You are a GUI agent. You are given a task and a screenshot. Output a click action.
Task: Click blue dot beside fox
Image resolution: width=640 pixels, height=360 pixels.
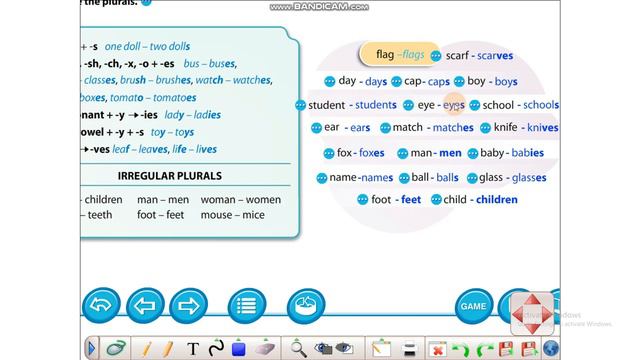click(329, 153)
